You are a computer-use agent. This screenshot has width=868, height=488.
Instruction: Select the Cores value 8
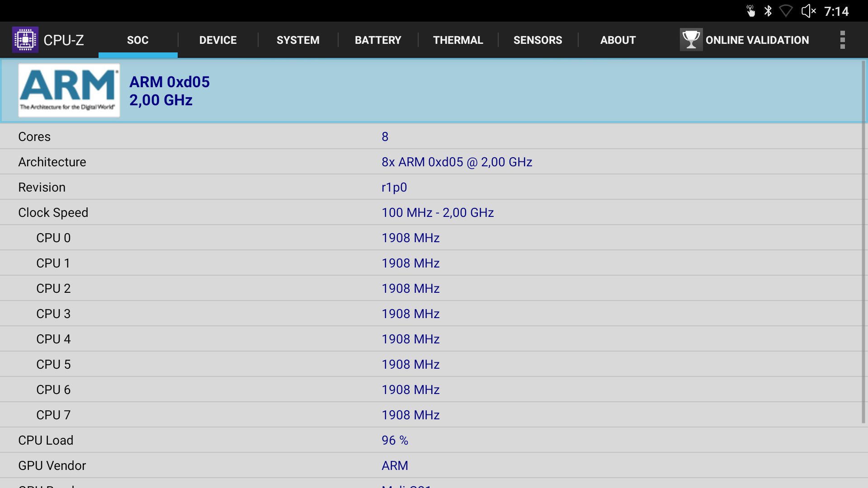pos(385,136)
